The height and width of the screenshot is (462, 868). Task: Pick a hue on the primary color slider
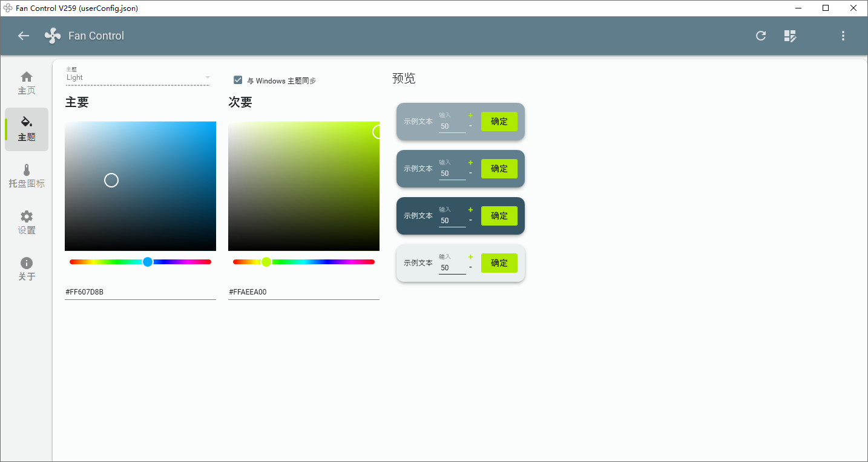[147, 262]
